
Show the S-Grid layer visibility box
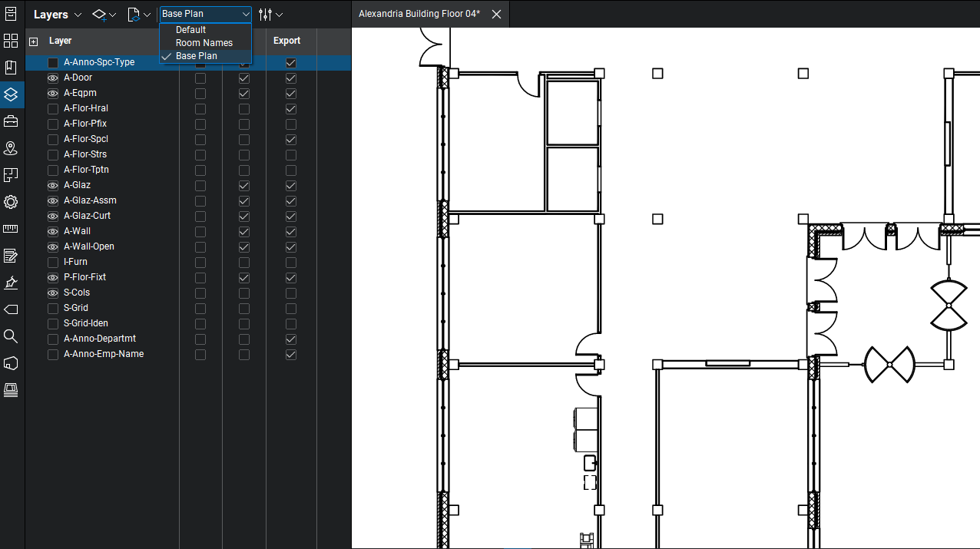coord(53,308)
